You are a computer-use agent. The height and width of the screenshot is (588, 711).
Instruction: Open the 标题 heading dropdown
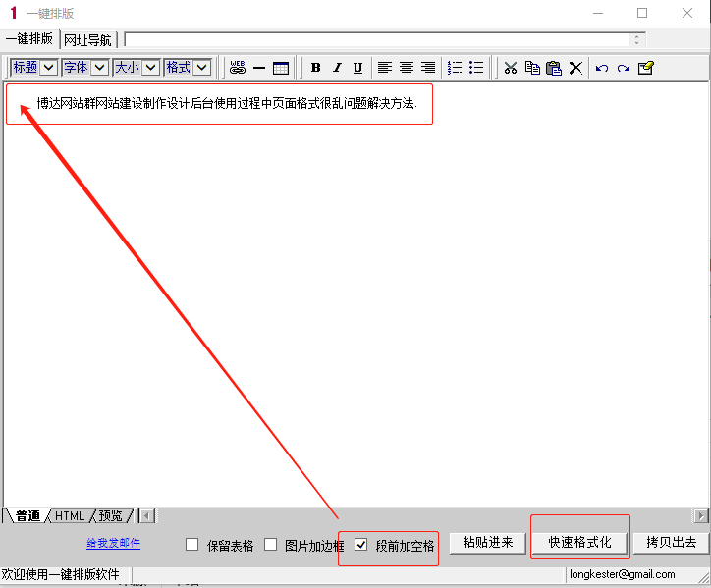(x=48, y=68)
